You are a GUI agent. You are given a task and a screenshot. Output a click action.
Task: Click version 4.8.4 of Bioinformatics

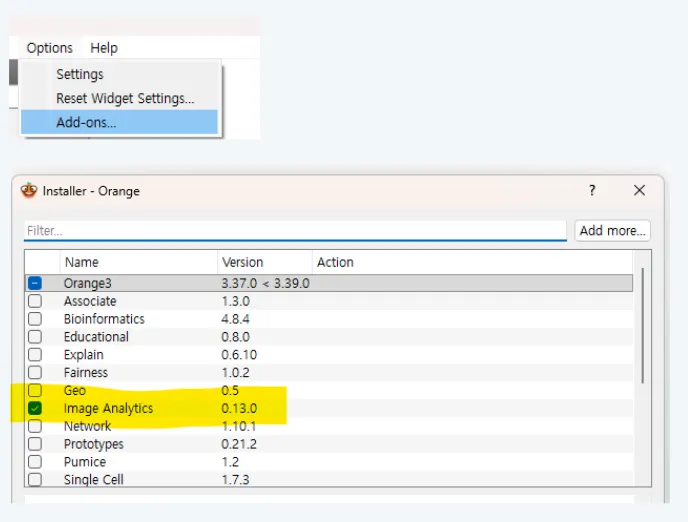coord(235,319)
